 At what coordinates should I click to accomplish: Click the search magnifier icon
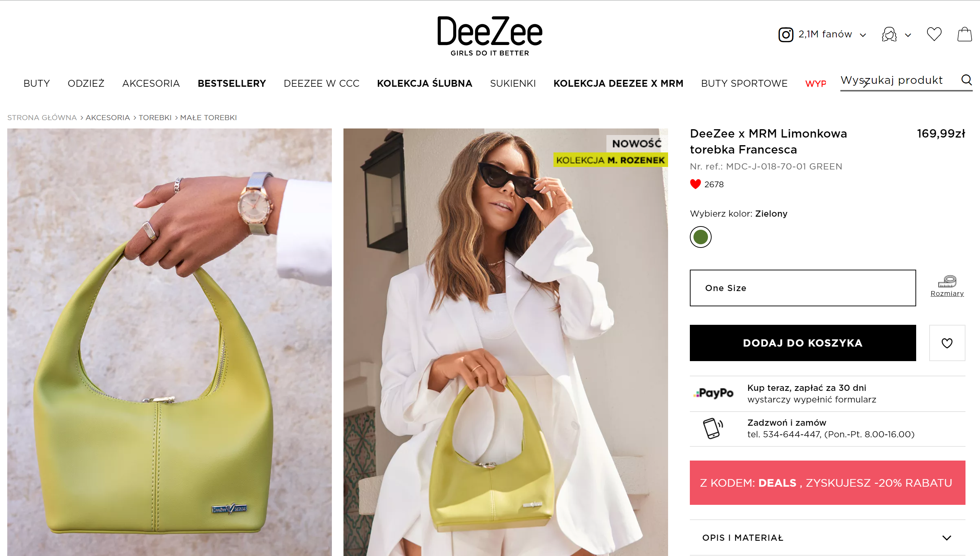966,80
